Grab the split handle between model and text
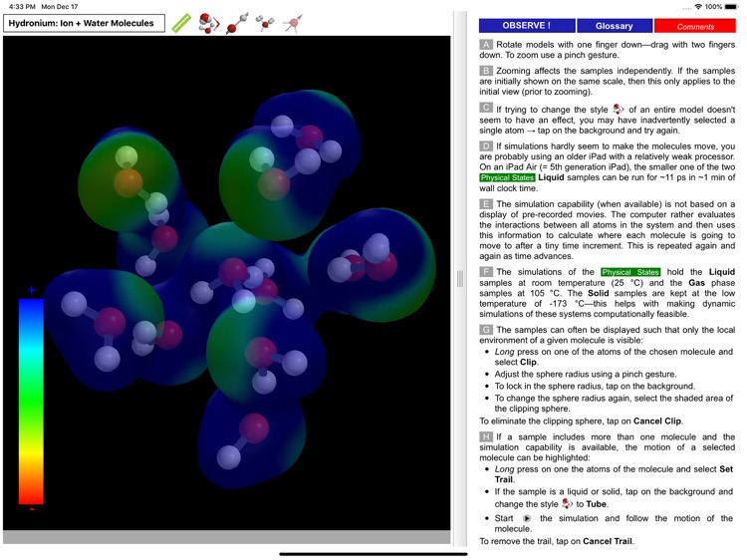747x560 pixels. click(460, 279)
